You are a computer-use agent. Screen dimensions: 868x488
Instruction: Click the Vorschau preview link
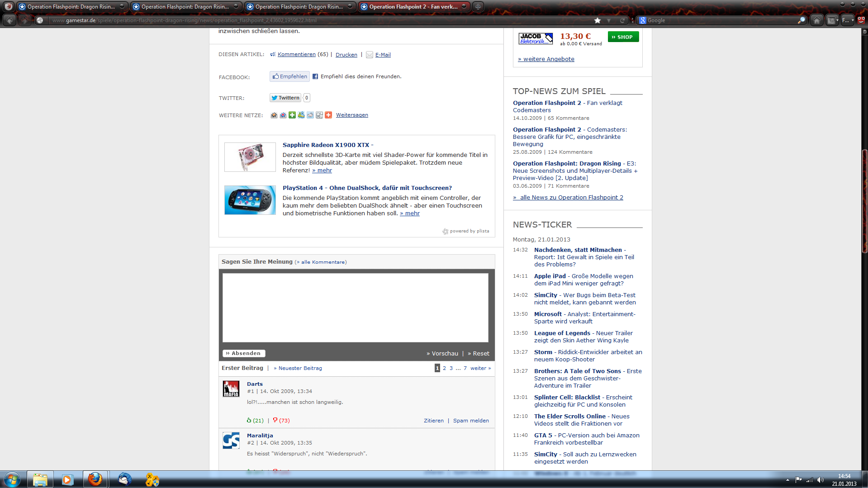click(x=442, y=354)
